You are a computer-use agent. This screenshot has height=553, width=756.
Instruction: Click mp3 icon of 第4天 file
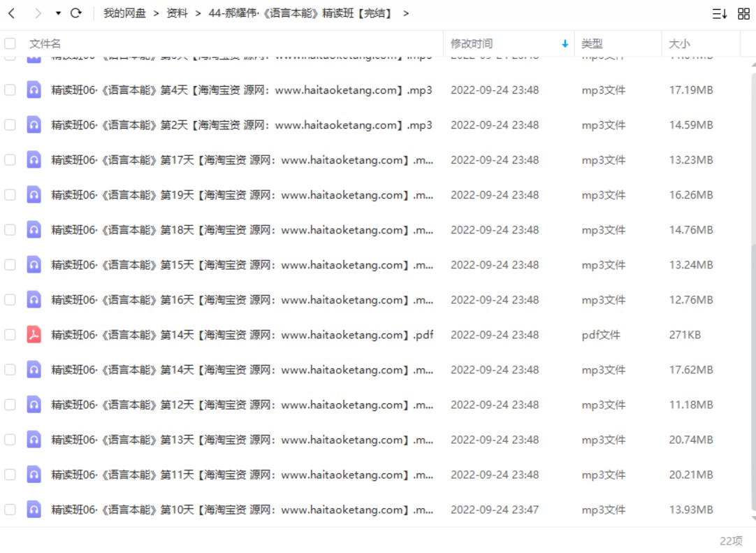[34, 89]
